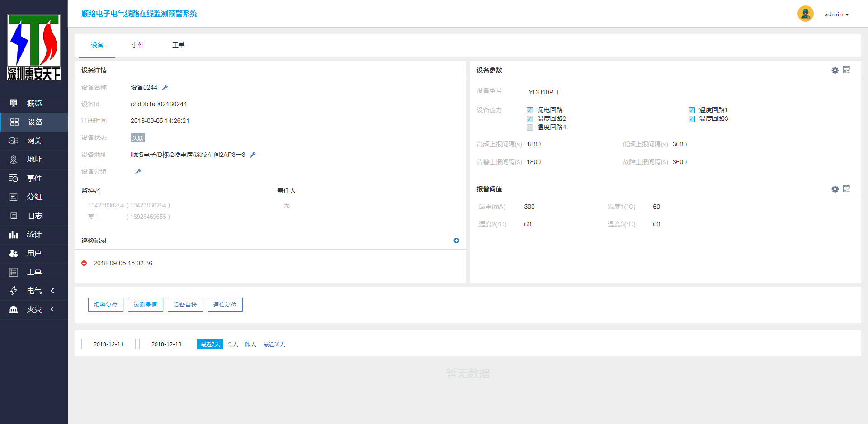Click the 设备自检 button
868x424 pixels.
coord(185,305)
